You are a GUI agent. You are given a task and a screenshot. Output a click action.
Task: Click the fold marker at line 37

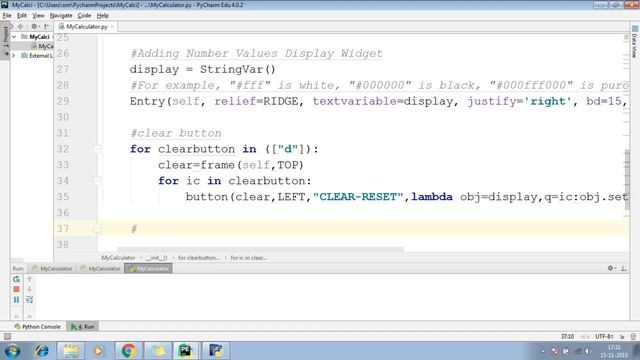point(97,229)
